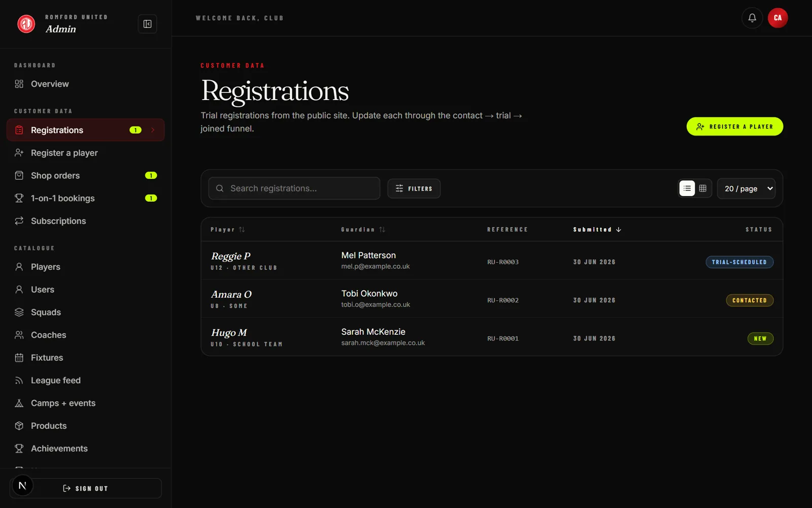
Task: Click the Registrations clipboard icon
Action: (x=19, y=130)
